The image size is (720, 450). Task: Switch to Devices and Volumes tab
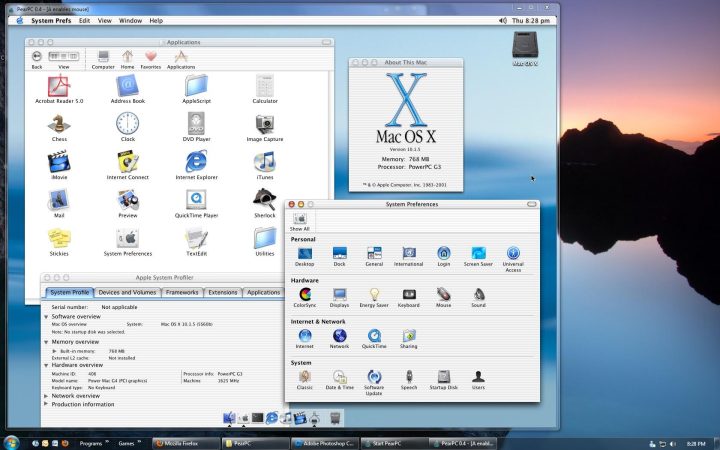(x=127, y=292)
